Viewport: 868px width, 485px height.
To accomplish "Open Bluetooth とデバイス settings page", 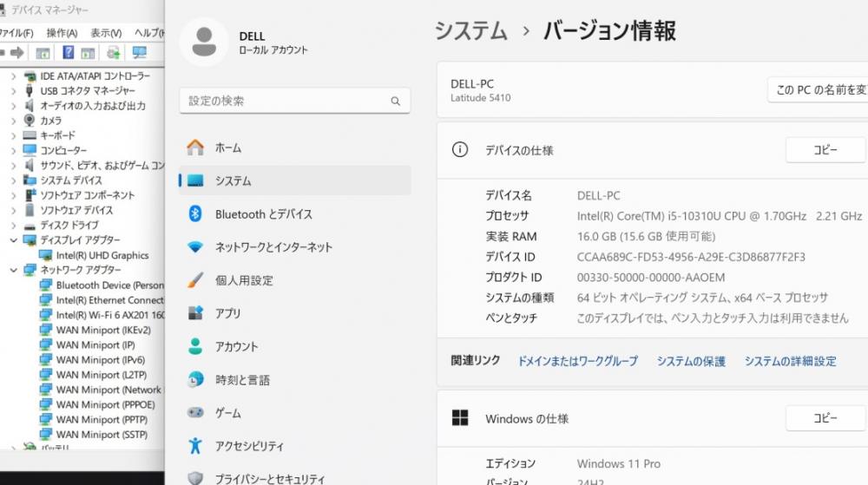I will pyautogui.click(x=294, y=213).
